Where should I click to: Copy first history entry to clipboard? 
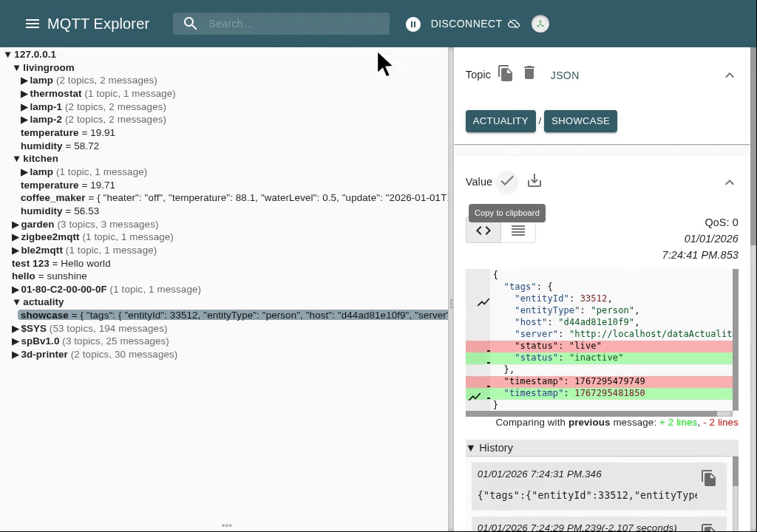pos(708,478)
